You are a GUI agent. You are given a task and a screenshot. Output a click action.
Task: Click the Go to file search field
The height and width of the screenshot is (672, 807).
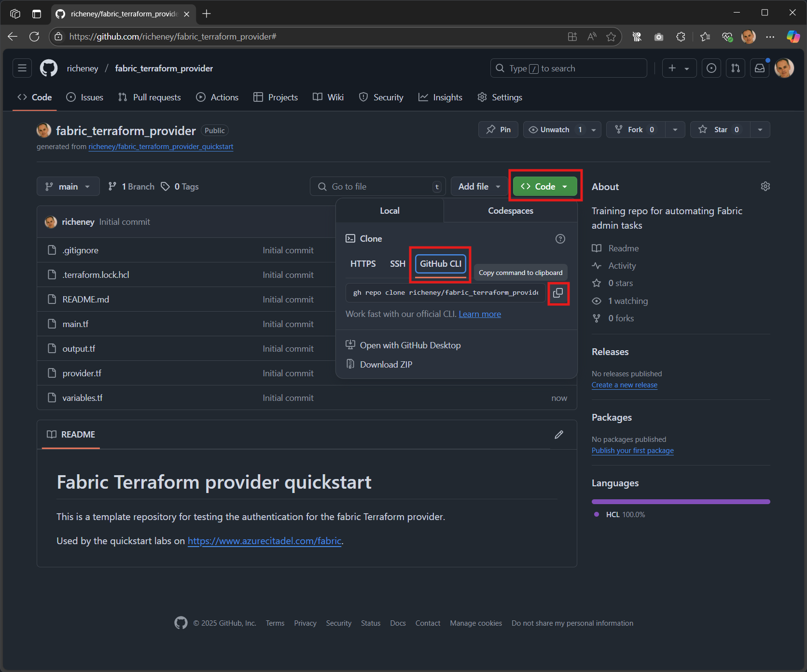[x=377, y=186]
